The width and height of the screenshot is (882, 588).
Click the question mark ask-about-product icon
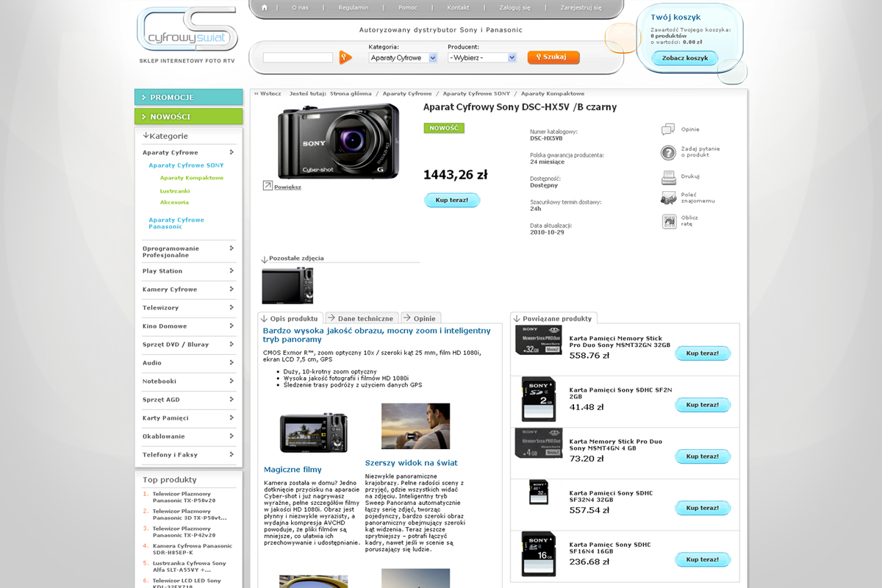pyautogui.click(x=668, y=153)
